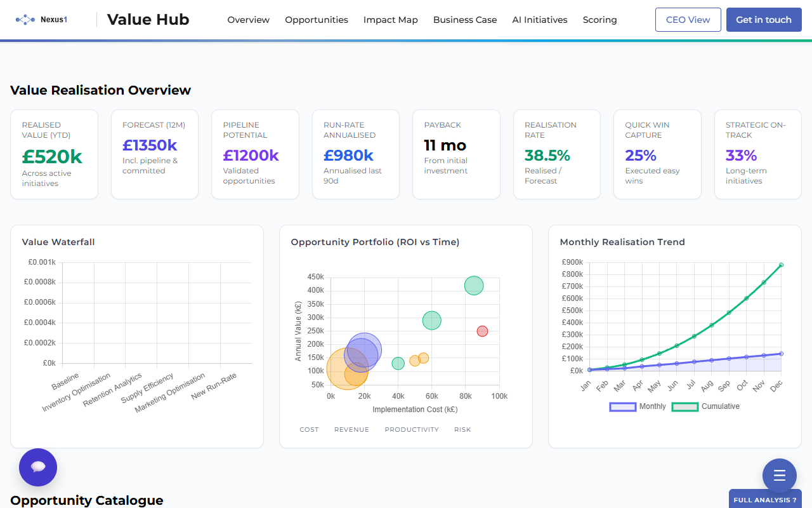Click the red risk bubble in portfolio chart
The height and width of the screenshot is (508, 812).
point(482,331)
